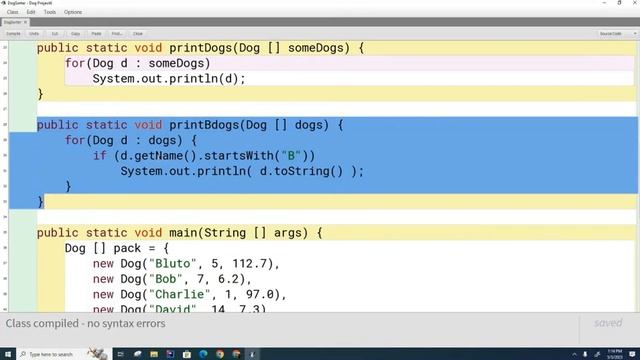The width and height of the screenshot is (640, 360).
Task: Launch Microsoft Edge from the taskbar
Action: [203, 354]
